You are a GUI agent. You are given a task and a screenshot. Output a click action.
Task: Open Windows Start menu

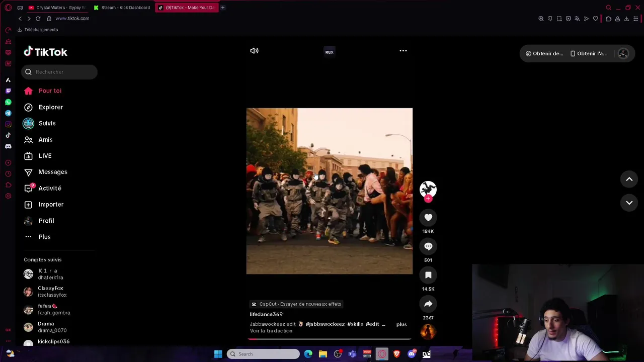tap(218, 354)
